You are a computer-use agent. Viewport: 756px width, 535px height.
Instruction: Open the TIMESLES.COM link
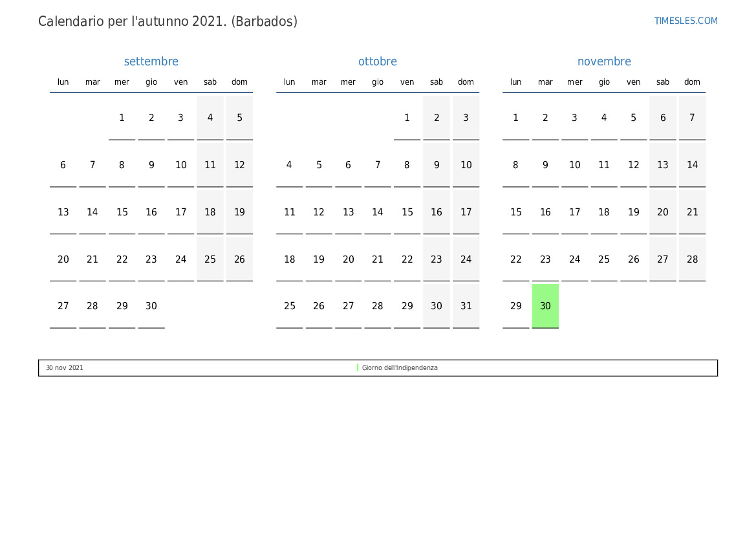686,21
